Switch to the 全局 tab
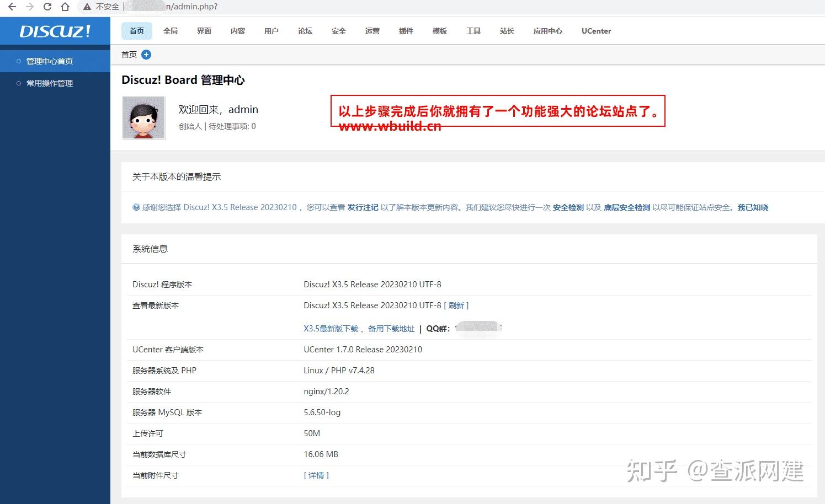The height and width of the screenshot is (504, 825). coord(171,31)
